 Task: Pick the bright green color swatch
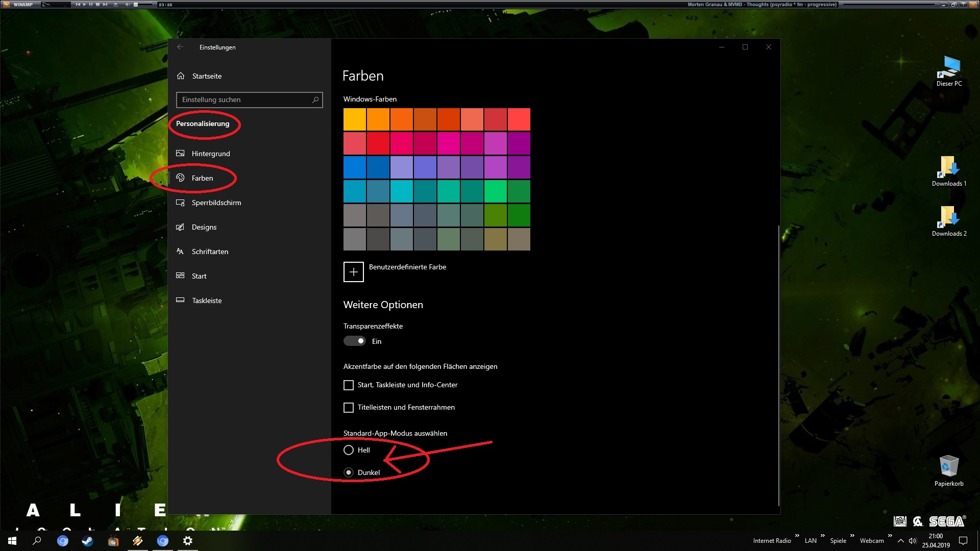pyautogui.click(x=495, y=191)
